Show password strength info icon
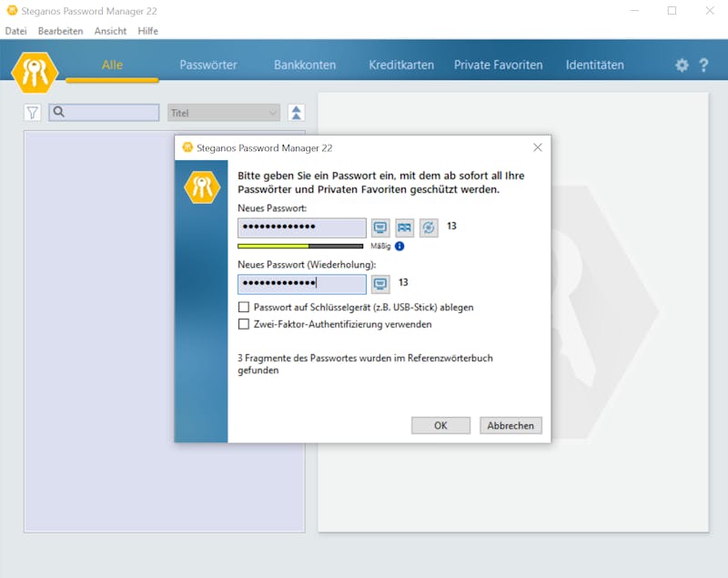 pos(399,246)
